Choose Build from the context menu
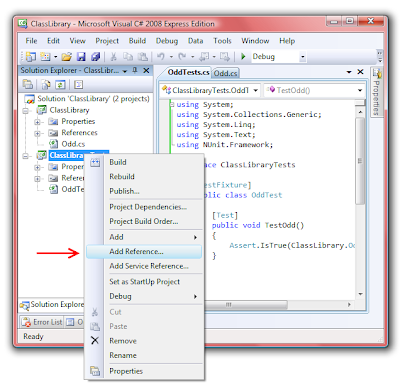400x390 pixels. tap(144, 162)
